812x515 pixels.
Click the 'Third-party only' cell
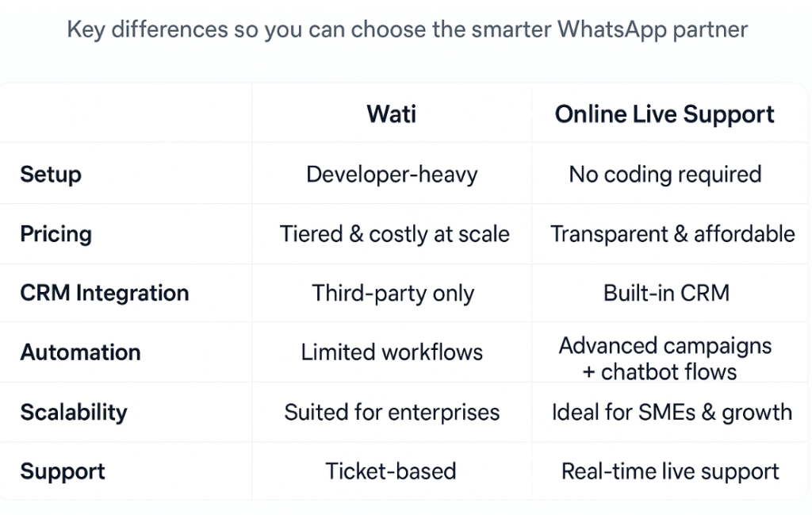pyautogui.click(x=393, y=294)
